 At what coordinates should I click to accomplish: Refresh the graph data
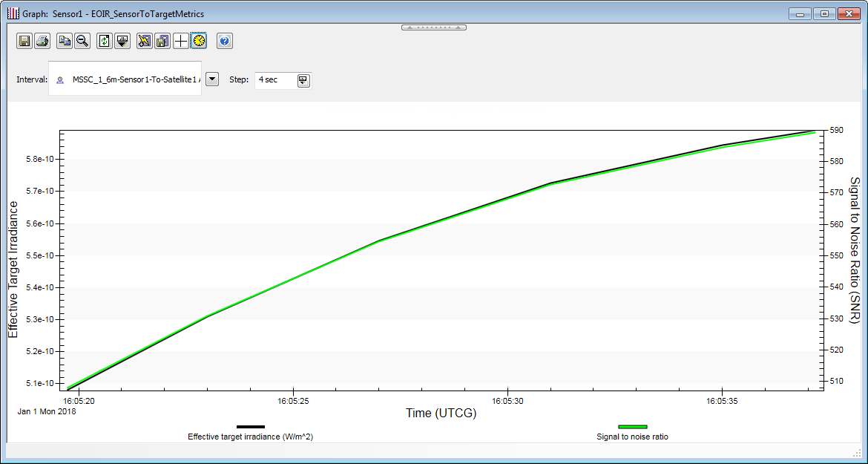tap(105, 41)
